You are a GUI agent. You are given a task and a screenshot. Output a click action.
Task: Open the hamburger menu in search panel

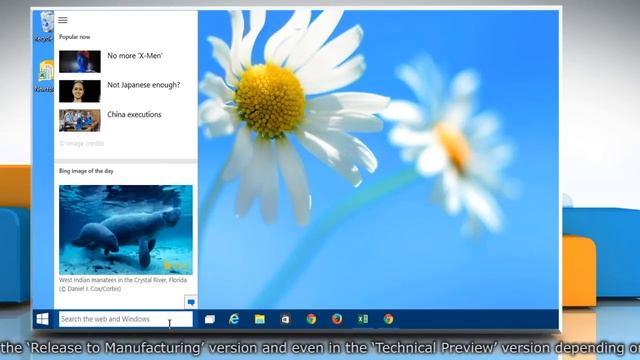[x=62, y=20]
